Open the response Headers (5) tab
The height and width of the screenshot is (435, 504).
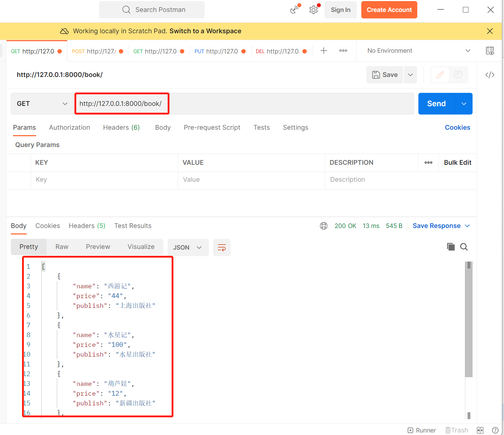click(x=87, y=226)
